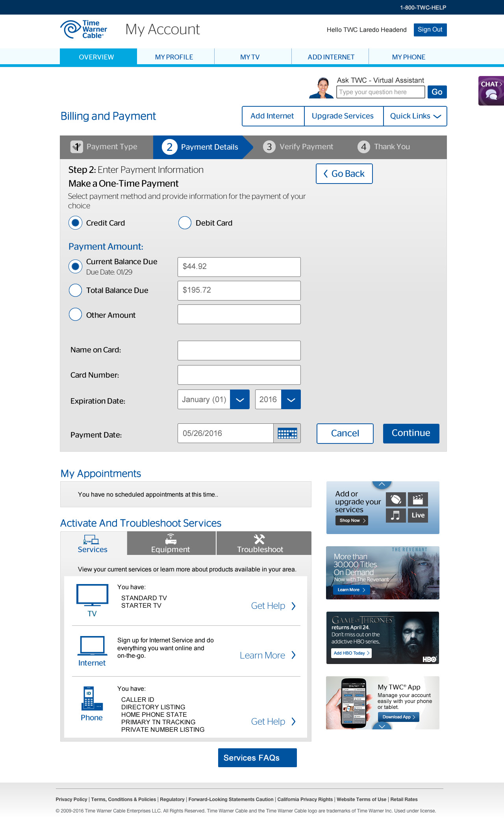The image size is (504, 818).
Task: Click the step 4 Thank You circle
Action: pyautogui.click(x=363, y=147)
